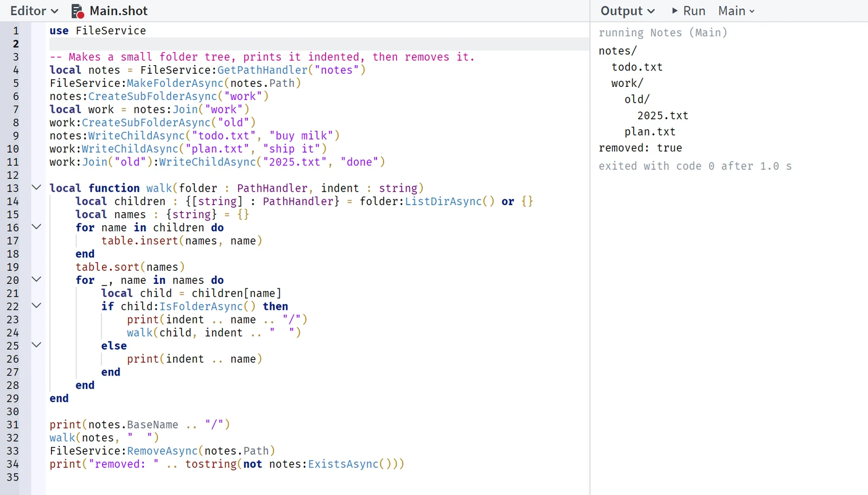Collapse the walk function fold at line 13
This screenshot has width=868, height=495.
coord(36,188)
